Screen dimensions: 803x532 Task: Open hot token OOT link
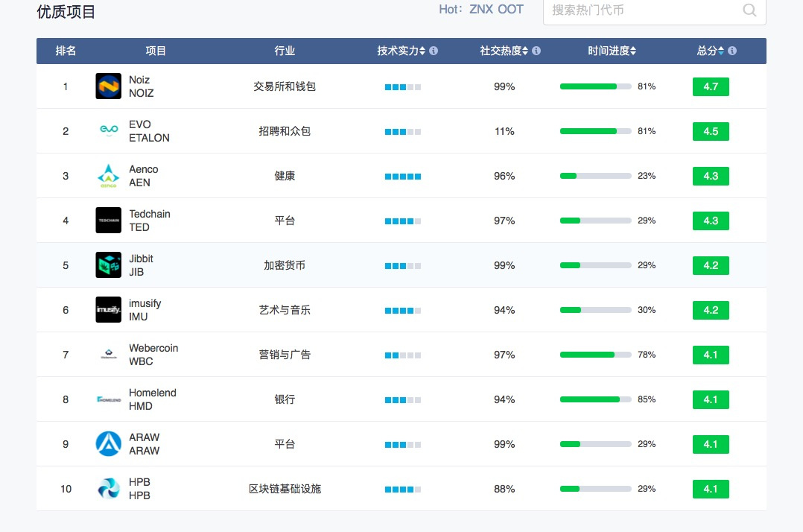click(x=510, y=10)
